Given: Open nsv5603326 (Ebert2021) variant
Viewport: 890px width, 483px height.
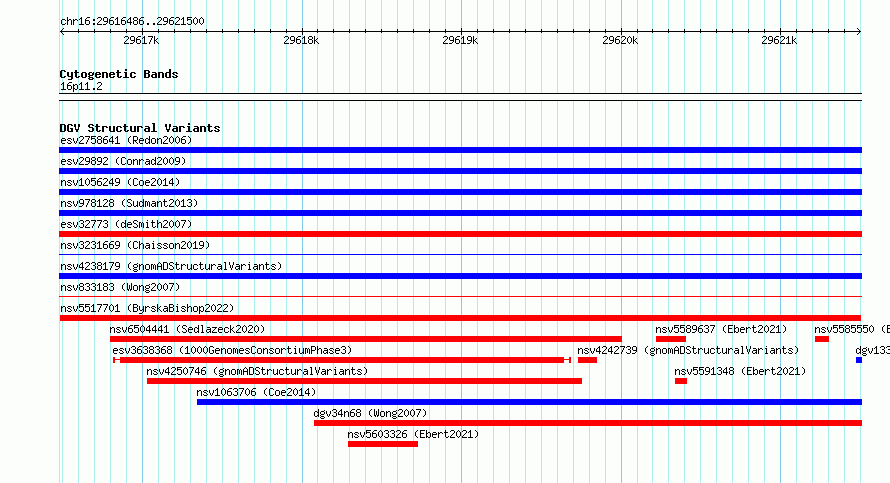Looking at the screenshot, I should click(413, 434).
